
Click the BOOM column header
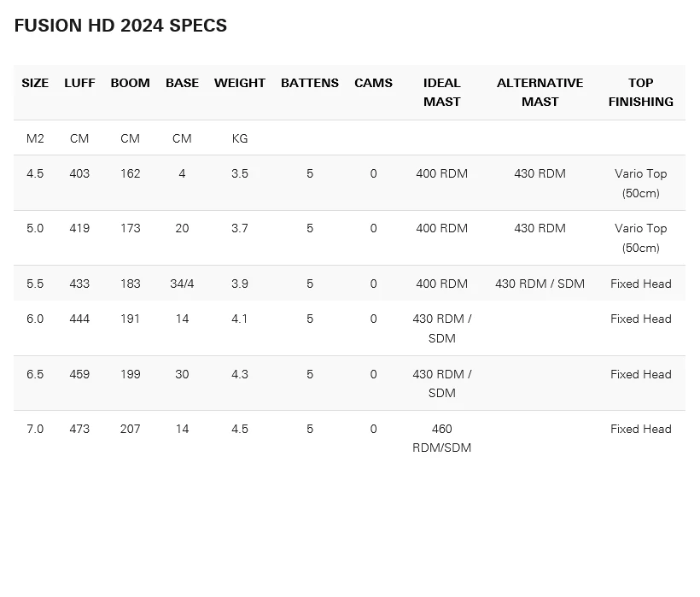(130, 83)
